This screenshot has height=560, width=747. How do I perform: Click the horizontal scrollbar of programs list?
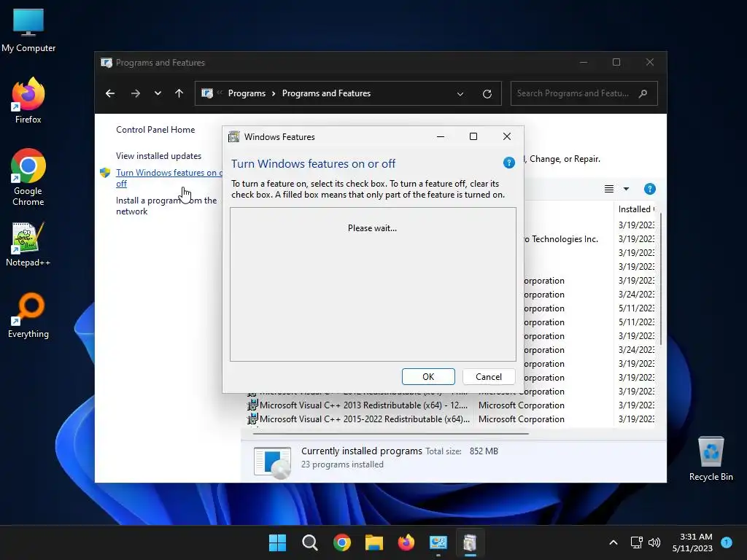coord(391,434)
